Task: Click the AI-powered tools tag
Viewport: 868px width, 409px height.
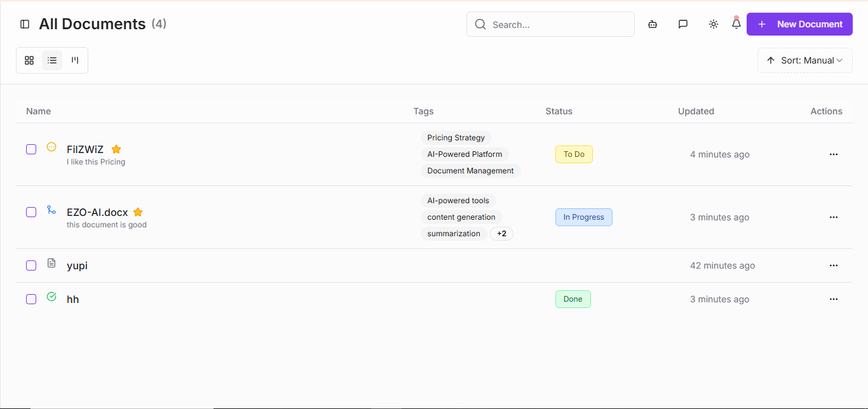Action: click(458, 201)
